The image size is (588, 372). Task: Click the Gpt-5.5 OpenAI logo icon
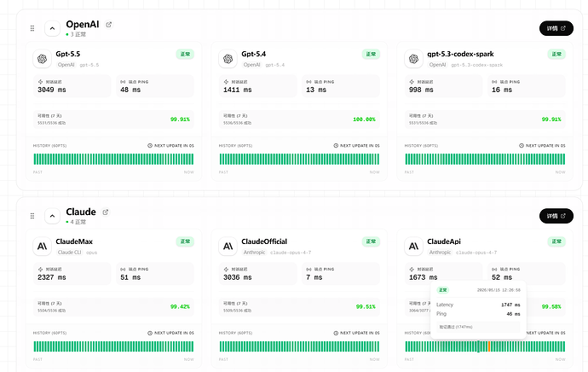click(x=42, y=59)
